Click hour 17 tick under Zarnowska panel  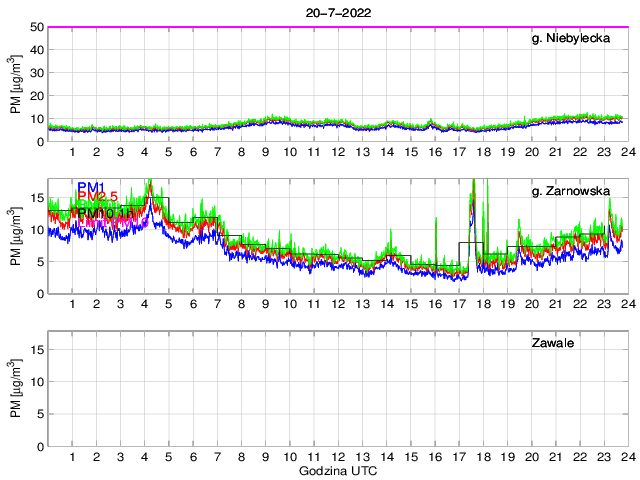click(x=459, y=304)
